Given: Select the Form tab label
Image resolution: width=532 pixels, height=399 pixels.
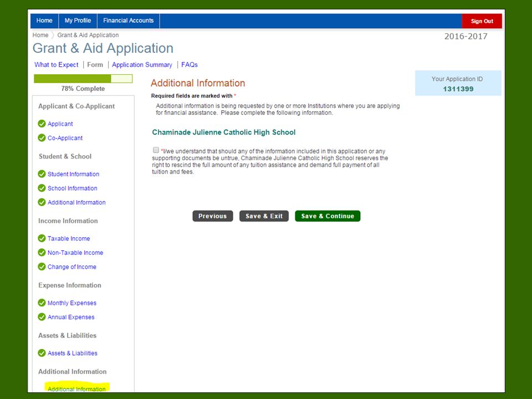Looking at the screenshot, I should [x=95, y=65].
